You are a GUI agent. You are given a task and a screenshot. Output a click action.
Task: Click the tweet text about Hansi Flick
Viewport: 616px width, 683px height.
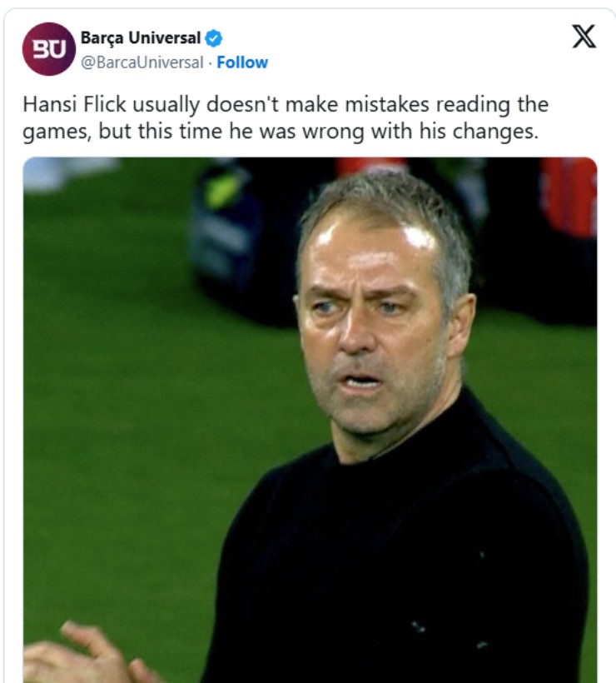(286, 117)
